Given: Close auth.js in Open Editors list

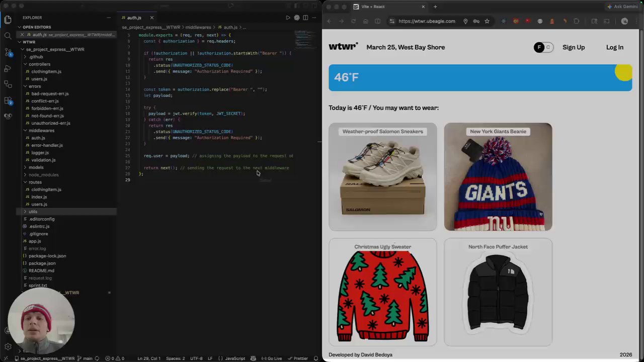Looking at the screenshot, I should (x=22, y=35).
